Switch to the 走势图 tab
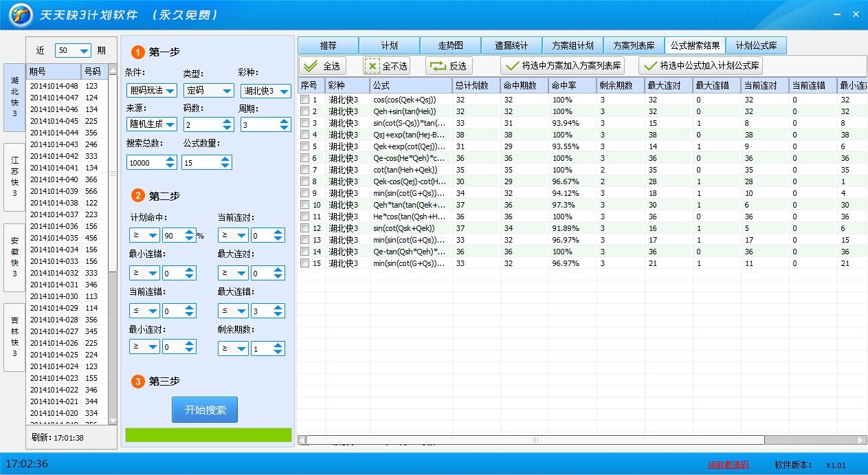Viewport: 868px width, 475px height. 450,45
